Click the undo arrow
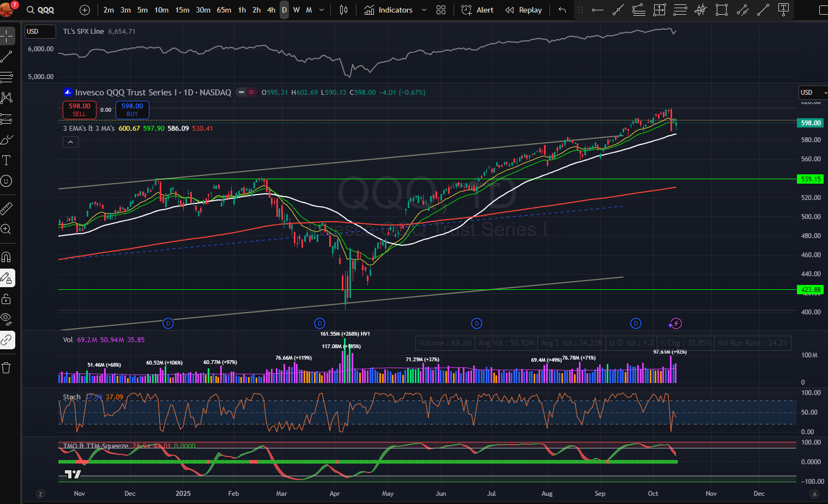Screen dimensions: 828x504 coord(562,10)
